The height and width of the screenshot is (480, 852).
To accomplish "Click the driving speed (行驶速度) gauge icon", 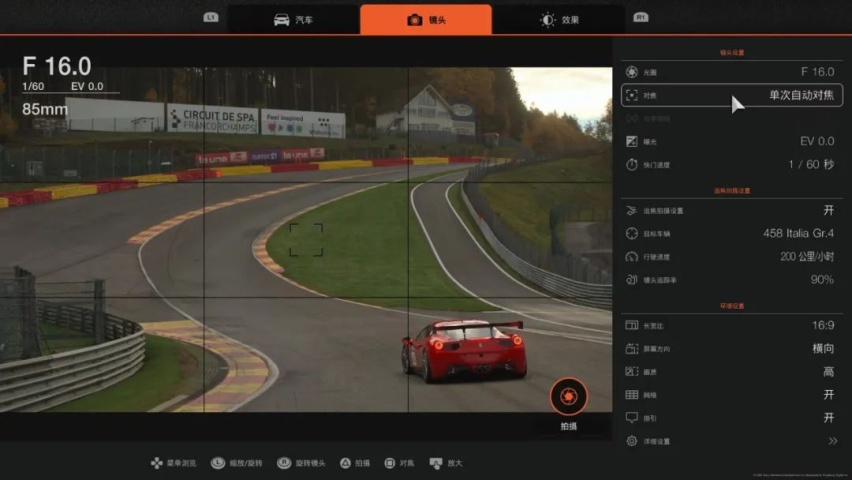I will 631,257.
